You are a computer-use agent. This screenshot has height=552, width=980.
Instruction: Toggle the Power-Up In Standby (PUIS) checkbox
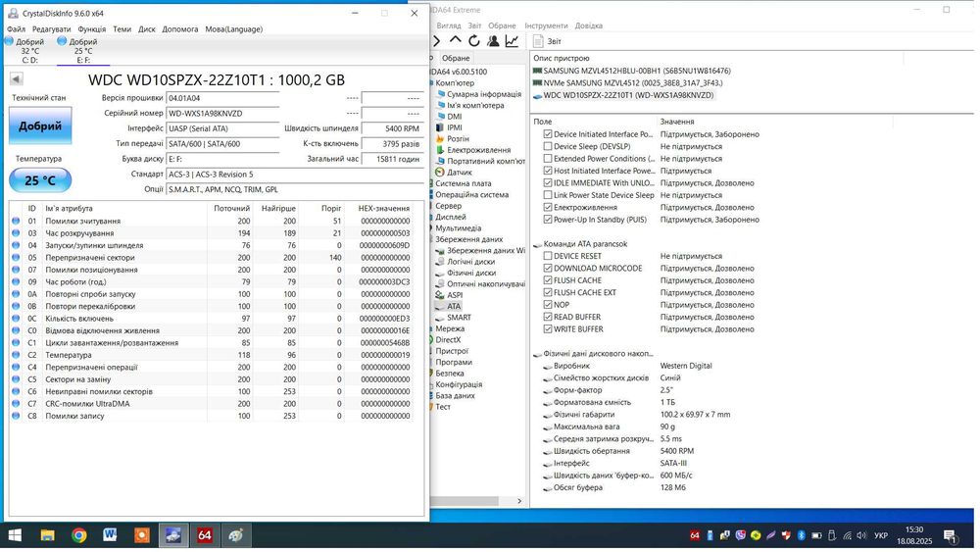(548, 220)
